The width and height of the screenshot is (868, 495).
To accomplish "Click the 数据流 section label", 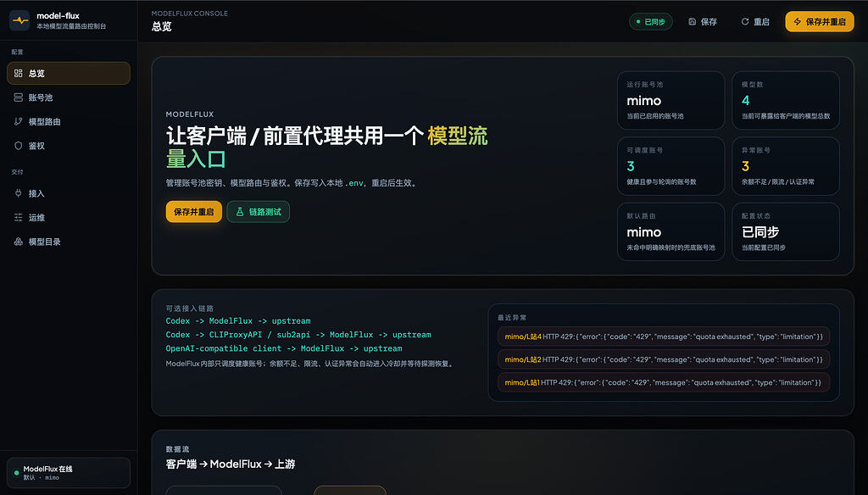I will 177,449.
